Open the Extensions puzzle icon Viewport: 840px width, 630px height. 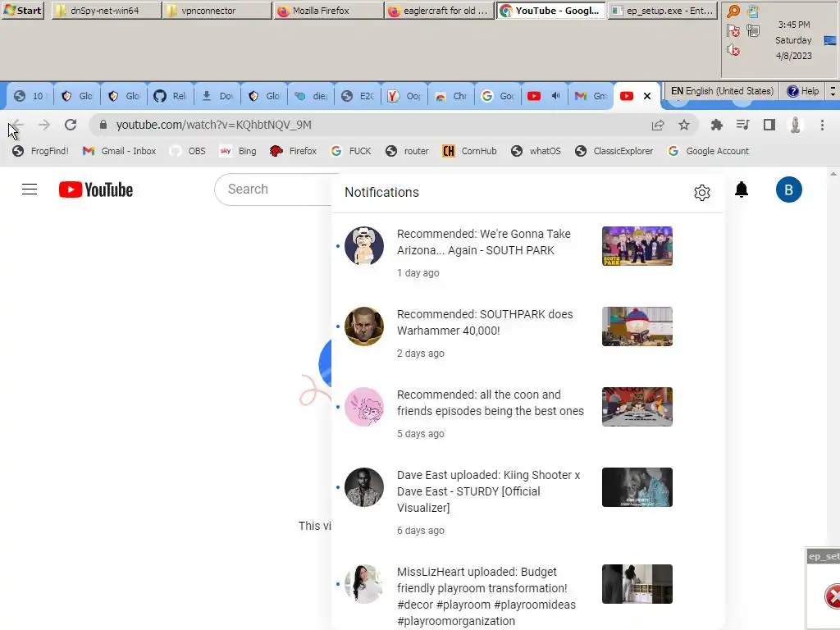[x=716, y=125]
